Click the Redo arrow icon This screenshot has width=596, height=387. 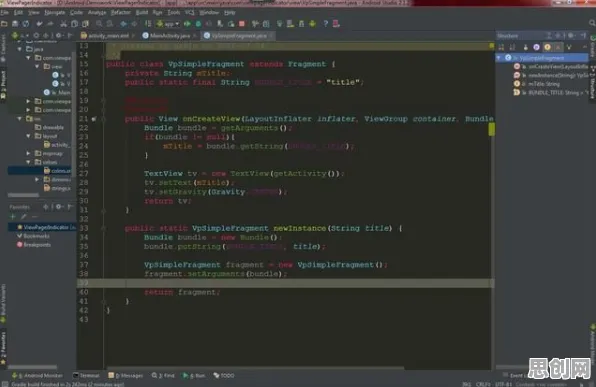coord(50,24)
